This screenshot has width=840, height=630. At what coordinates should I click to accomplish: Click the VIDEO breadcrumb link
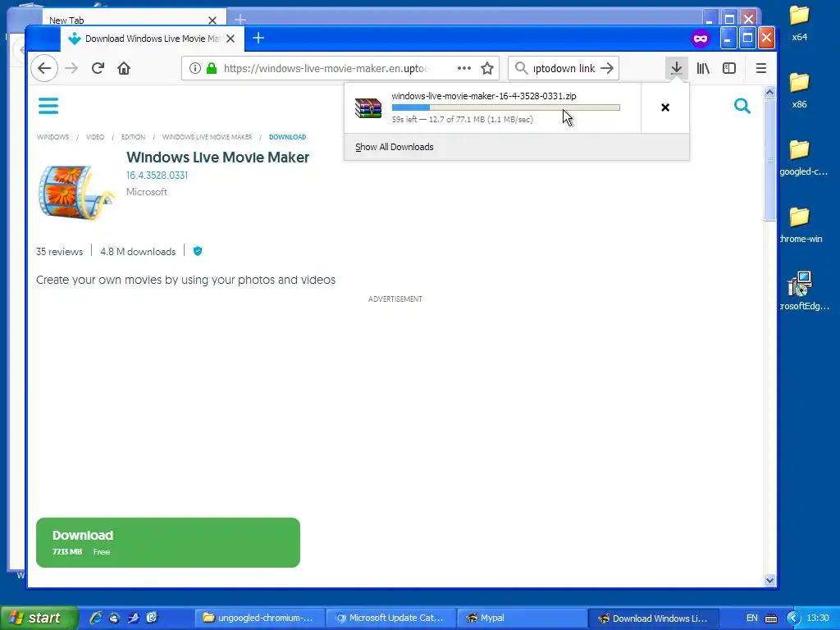click(95, 137)
